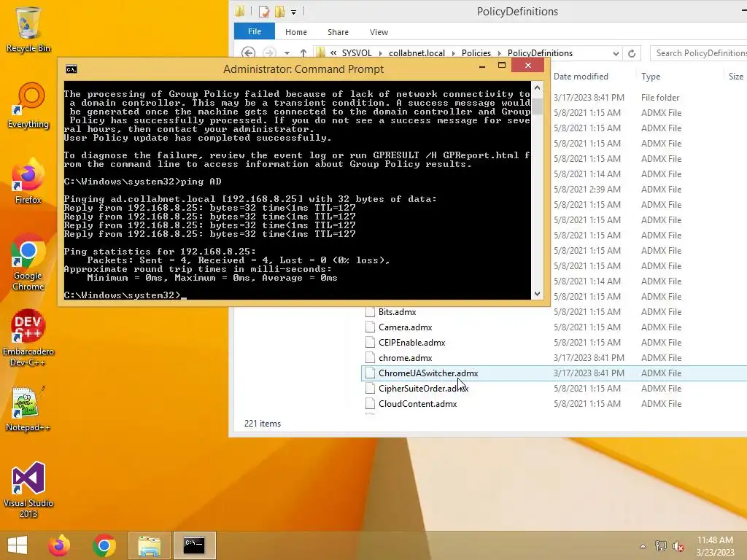Click the File folder row dated 3/17/2023
747x560 pixels.
(649, 97)
